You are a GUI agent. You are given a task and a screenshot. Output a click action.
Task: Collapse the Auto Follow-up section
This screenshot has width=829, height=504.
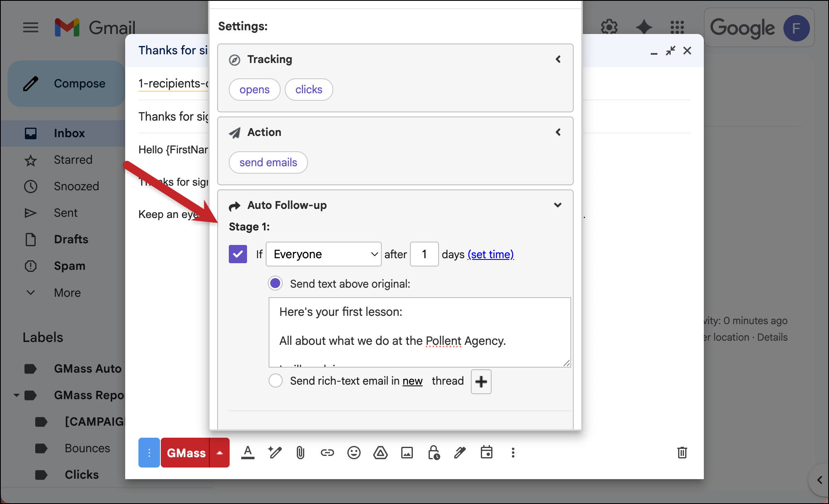pyautogui.click(x=558, y=205)
